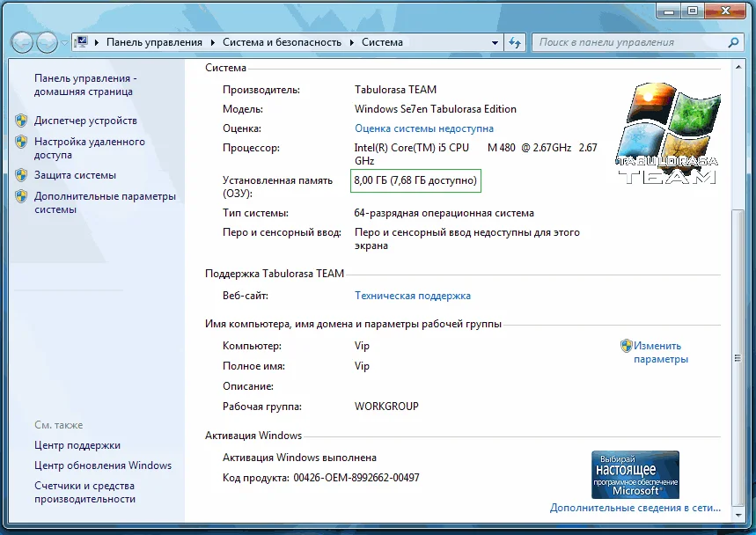Screen dimensions: 756x535
Task: Close the Система window
Action: 725,11
